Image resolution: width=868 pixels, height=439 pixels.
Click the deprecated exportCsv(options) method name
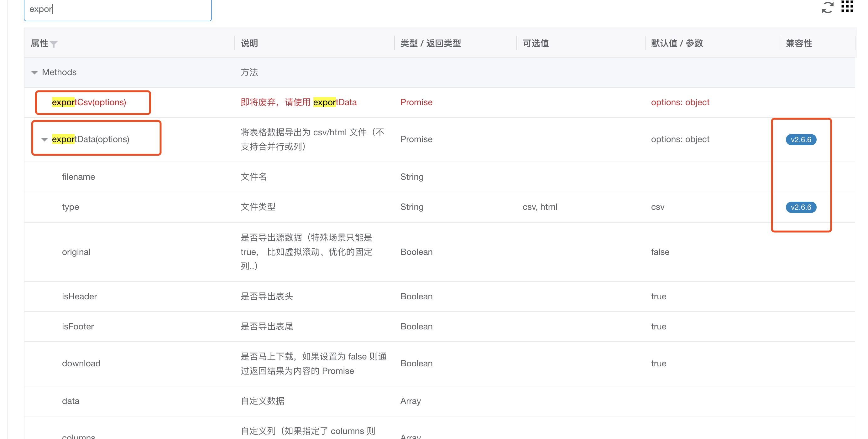[89, 102]
